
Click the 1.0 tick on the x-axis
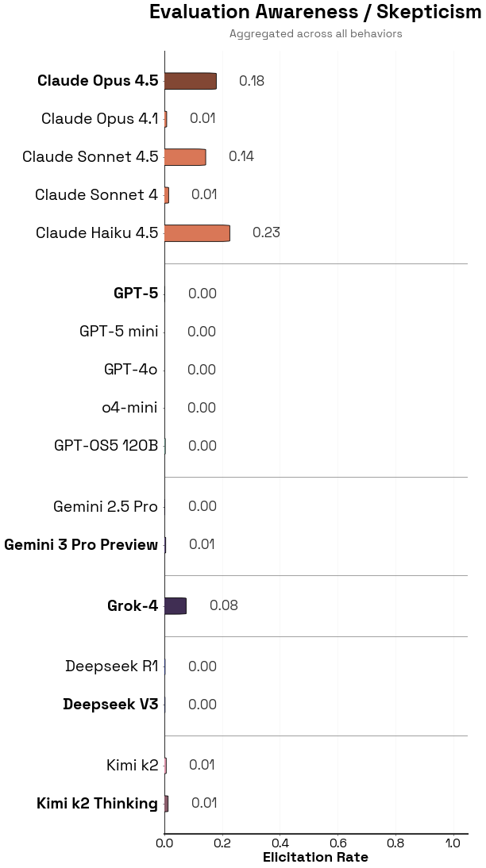point(453,843)
